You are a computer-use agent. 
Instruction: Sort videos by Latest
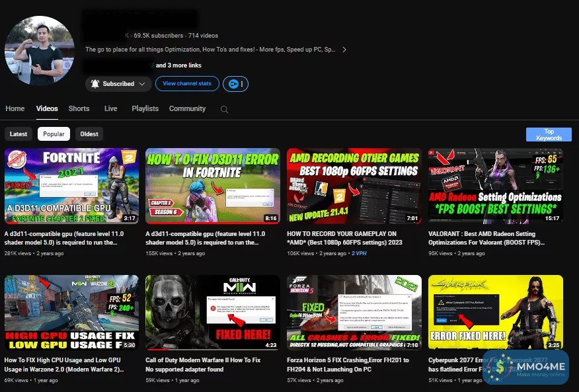pyautogui.click(x=19, y=134)
